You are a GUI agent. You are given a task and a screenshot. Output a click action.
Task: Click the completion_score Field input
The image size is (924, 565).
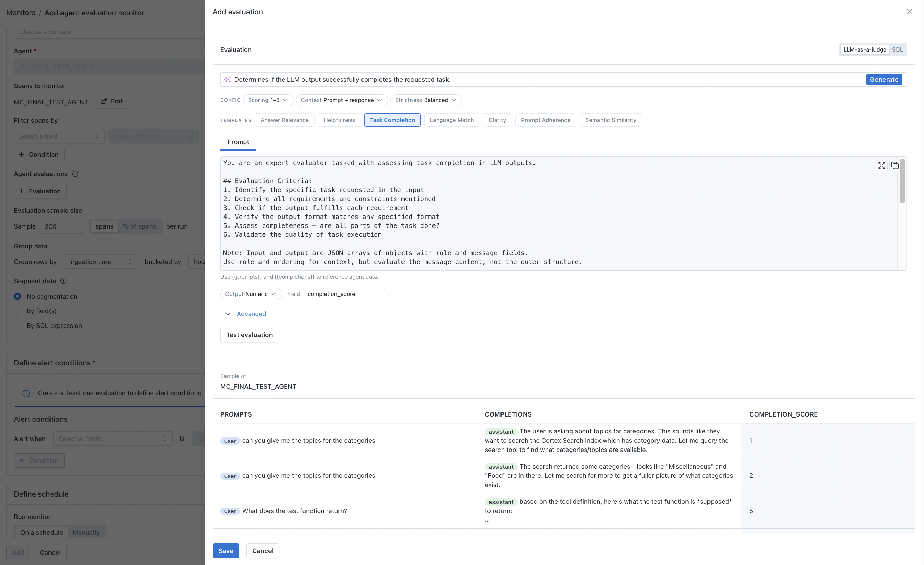point(343,294)
